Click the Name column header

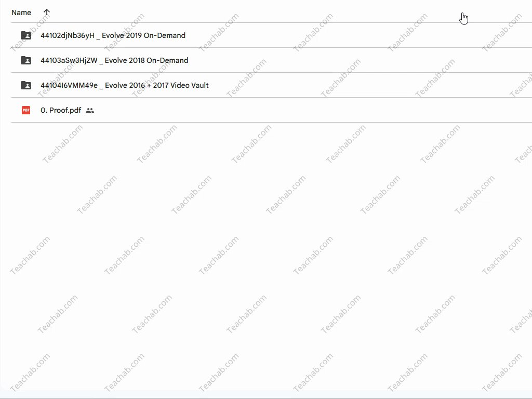(x=21, y=12)
